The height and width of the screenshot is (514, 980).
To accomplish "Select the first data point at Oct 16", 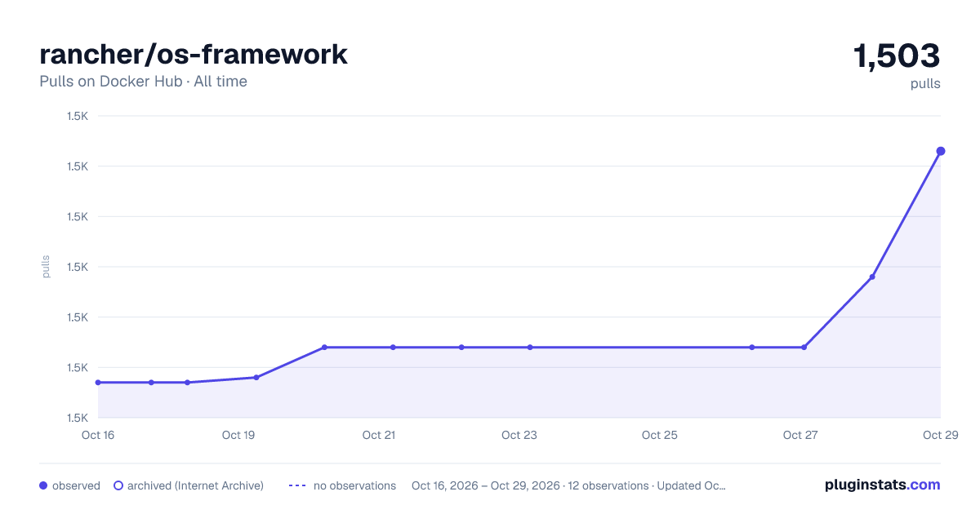I will click(98, 383).
